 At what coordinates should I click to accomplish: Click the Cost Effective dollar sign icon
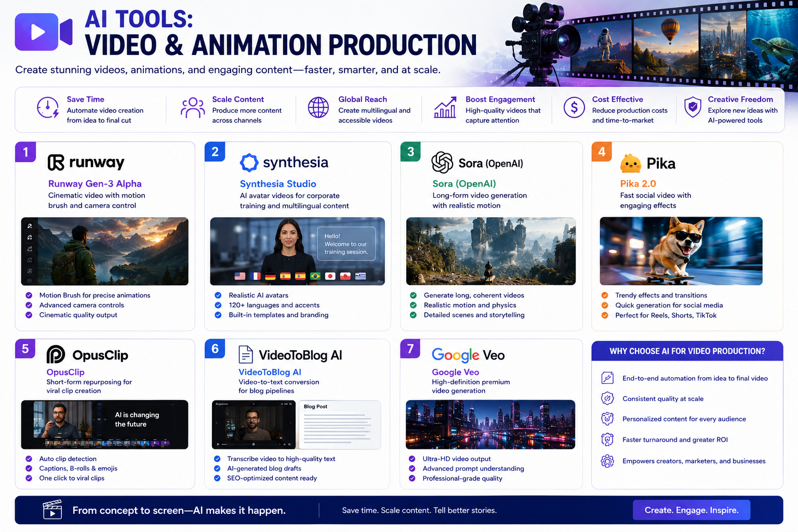point(574,108)
